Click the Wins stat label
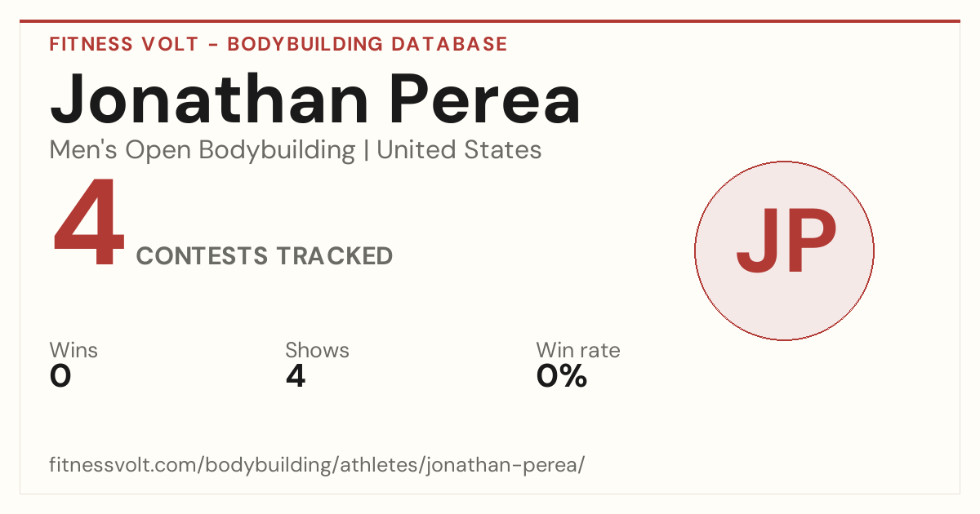Image resolution: width=980 pixels, height=514 pixels. coord(73,350)
